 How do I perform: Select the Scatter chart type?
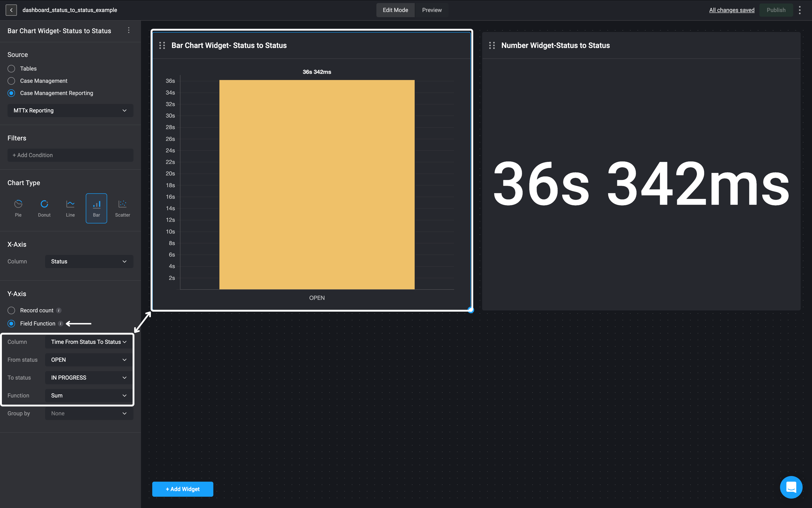click(x=122, y=208)
